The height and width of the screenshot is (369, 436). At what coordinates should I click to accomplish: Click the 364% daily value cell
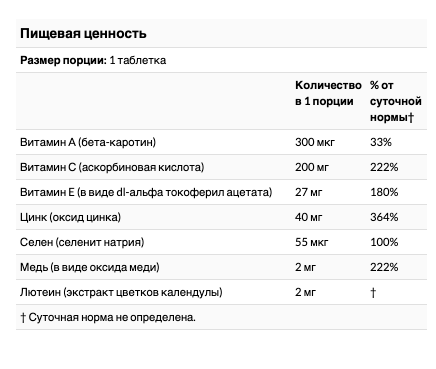click(x=384, y=217)
